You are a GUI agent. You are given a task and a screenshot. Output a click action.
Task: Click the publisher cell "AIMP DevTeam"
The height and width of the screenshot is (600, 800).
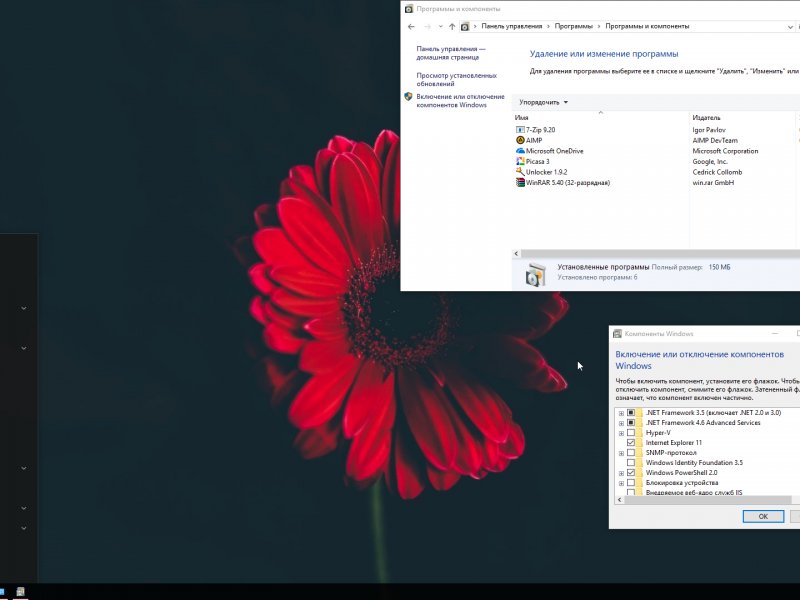coord(715,140)
